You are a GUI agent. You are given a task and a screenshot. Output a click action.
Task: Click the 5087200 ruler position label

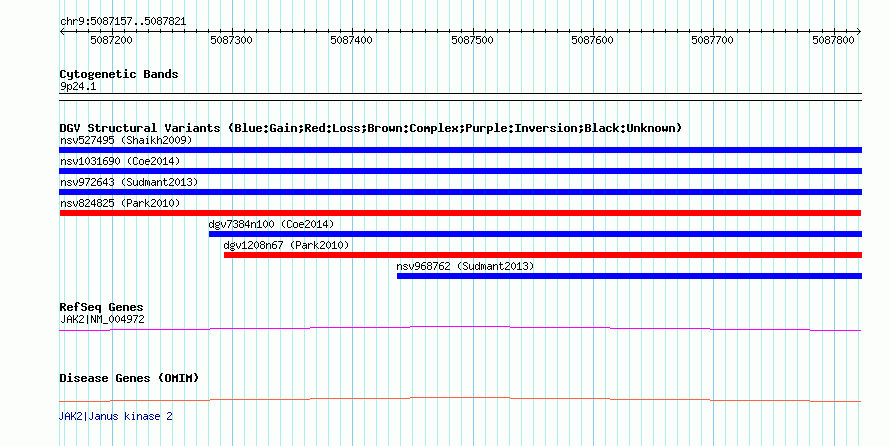click(x=111, y=40)
